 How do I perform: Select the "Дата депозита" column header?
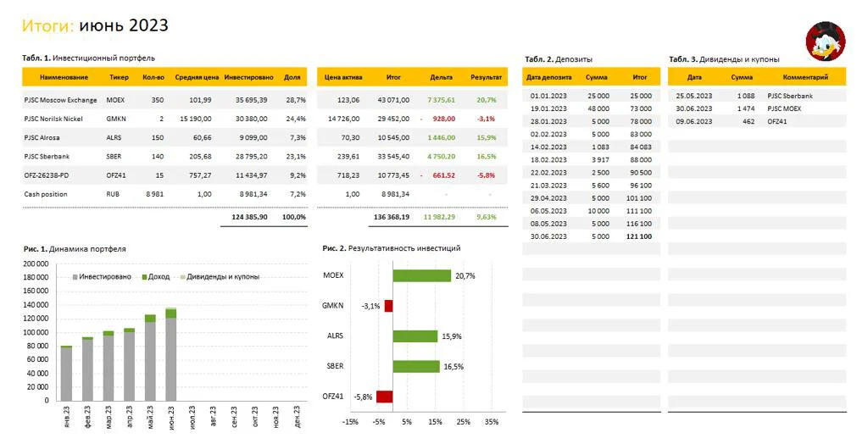click(x=549, y=77)
